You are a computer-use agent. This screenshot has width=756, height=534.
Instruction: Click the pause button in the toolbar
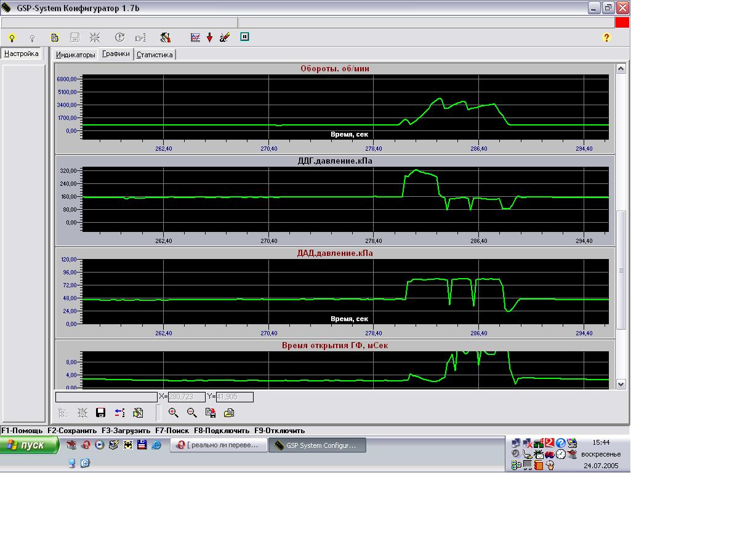coord(244,37)
